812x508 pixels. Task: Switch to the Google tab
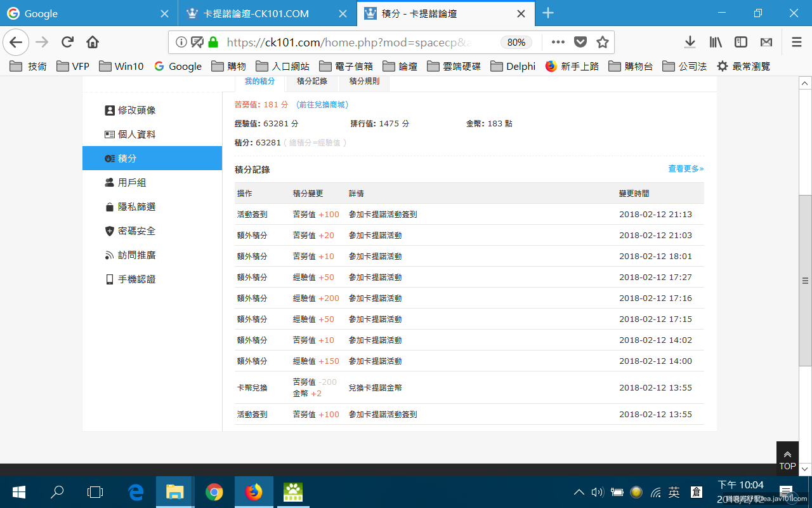click(89, 13)
